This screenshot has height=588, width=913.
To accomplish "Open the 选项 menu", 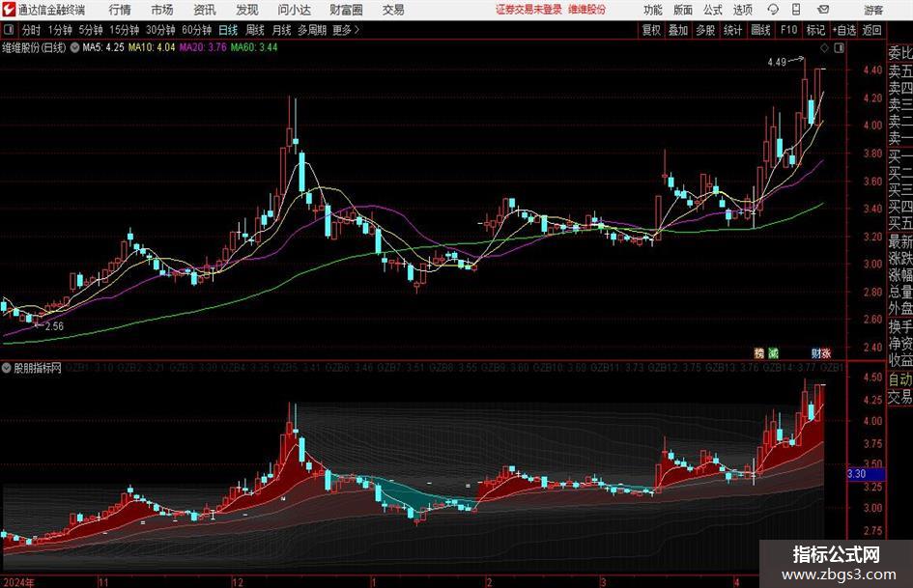I will (x=742, y=10).
